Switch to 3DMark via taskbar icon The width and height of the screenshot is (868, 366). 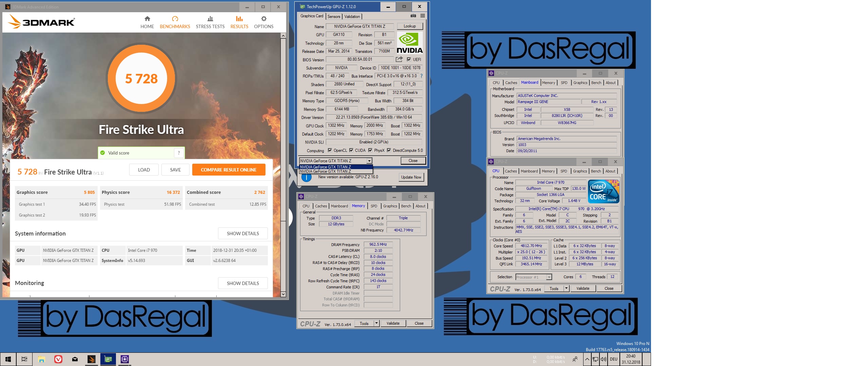tap(92, 359)
